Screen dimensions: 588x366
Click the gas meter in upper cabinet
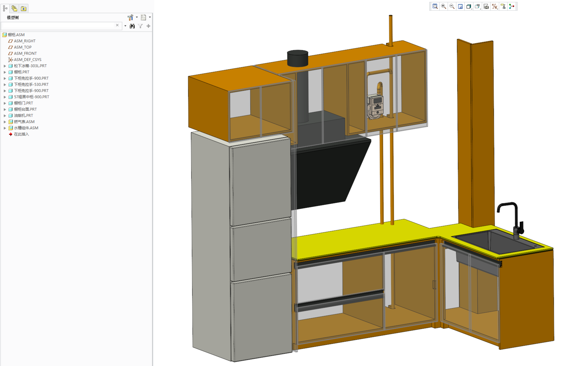click(375, 106)
